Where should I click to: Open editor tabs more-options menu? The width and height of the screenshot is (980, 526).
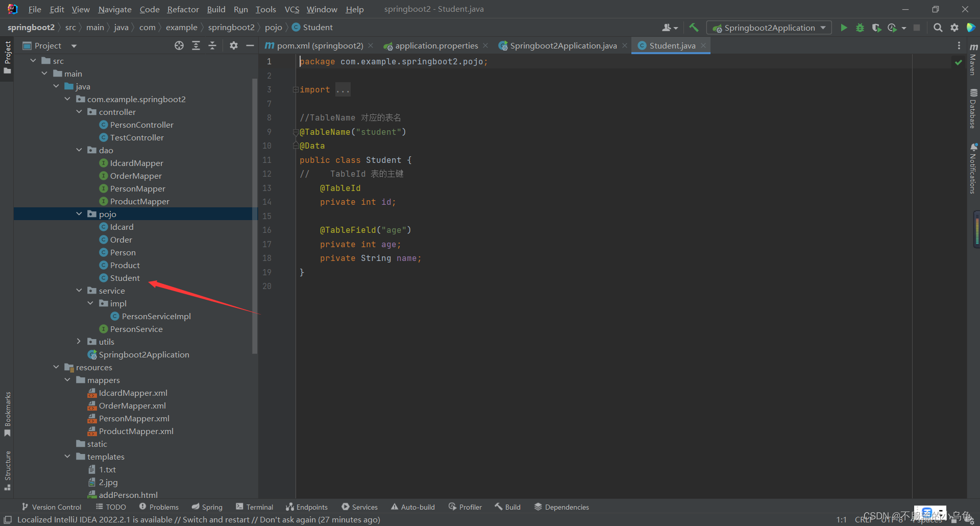959,45
